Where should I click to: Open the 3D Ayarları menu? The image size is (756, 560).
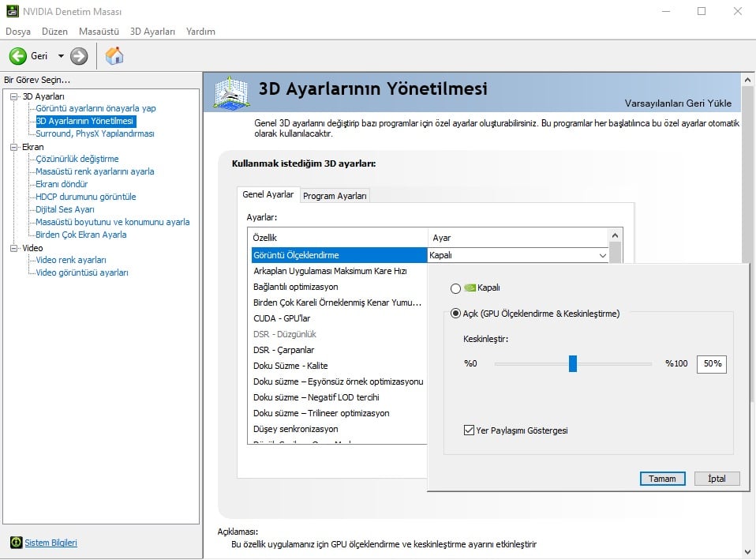[152, 32]
